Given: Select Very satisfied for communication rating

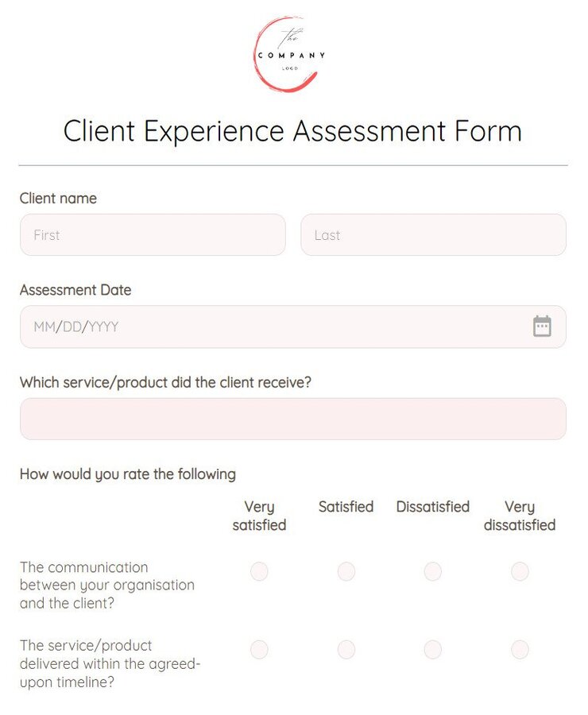Looking at the screenshot, I should (259, 571).
